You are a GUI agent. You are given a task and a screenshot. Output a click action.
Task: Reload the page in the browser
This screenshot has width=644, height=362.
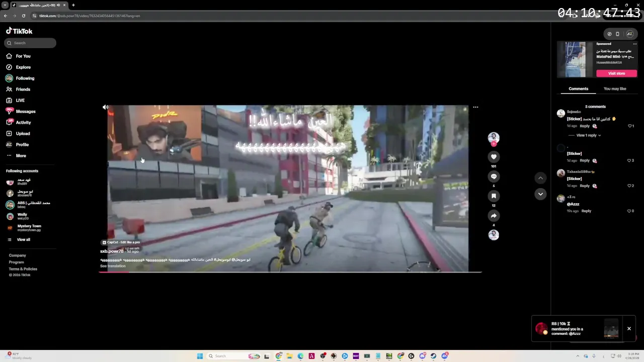coord(23,16)
